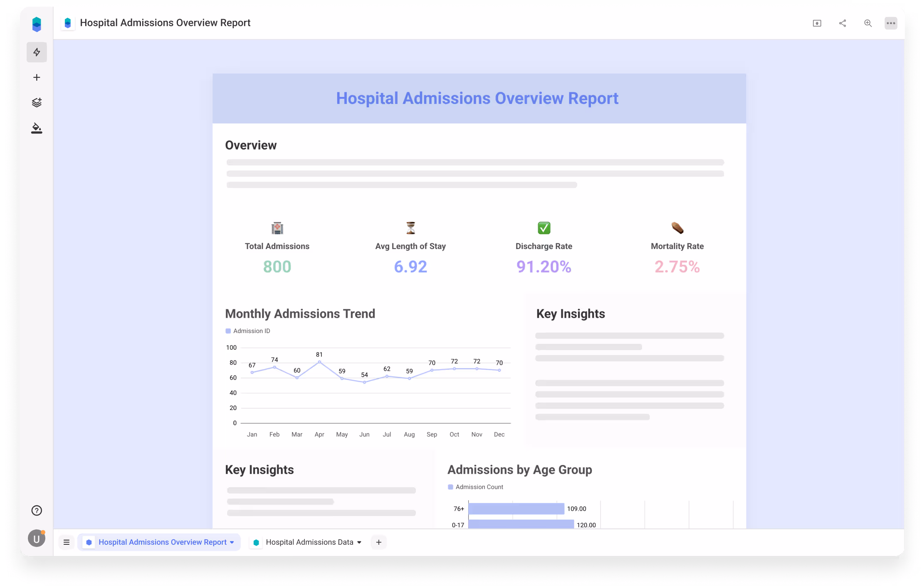The image size is (924, 588).
Task: Switch to Hospital Admissions Data tab
Action: pyautogui.click(x=309, y=542)
